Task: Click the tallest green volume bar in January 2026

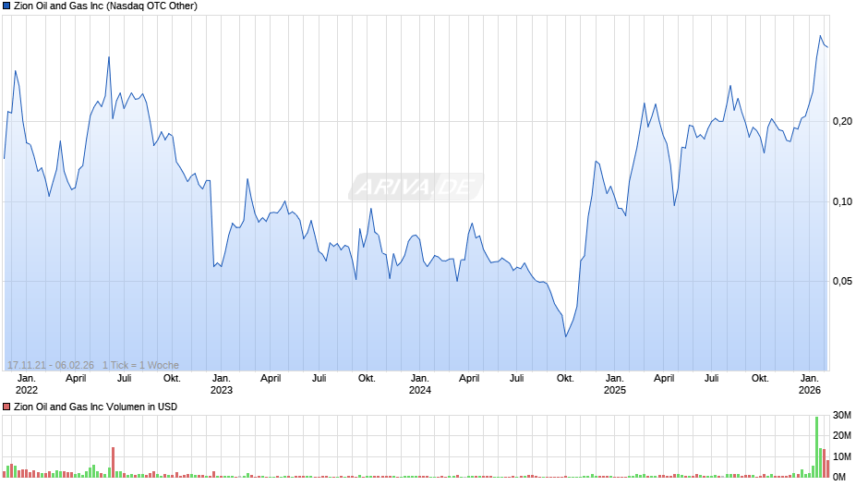Action: coord(816,447)
